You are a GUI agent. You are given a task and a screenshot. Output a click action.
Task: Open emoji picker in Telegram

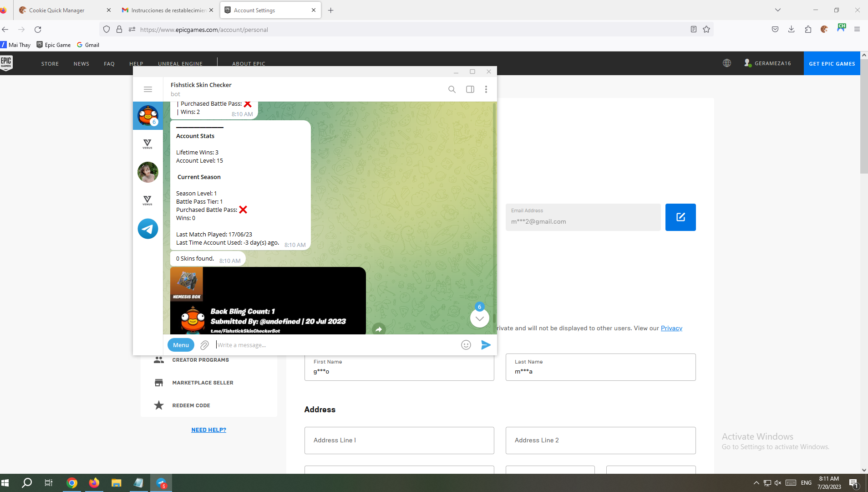(466, 345)
